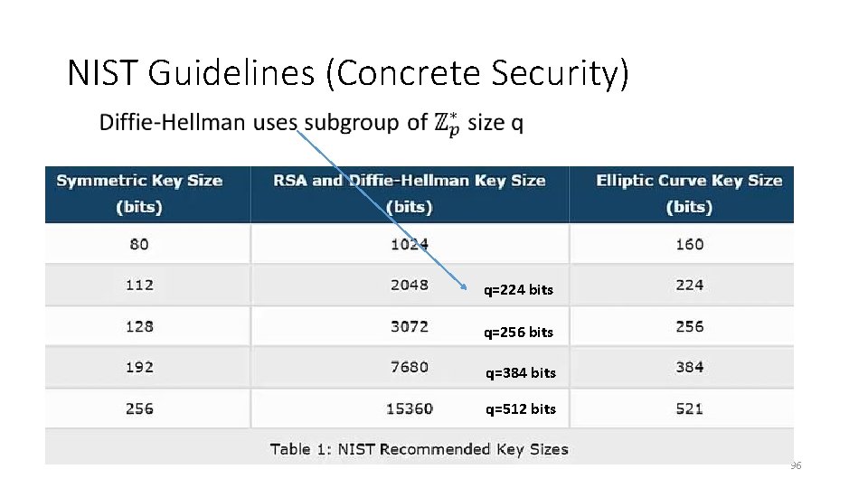Click the q=224 bits annotation
Screen dimensions: 868x488
(518, 290)
